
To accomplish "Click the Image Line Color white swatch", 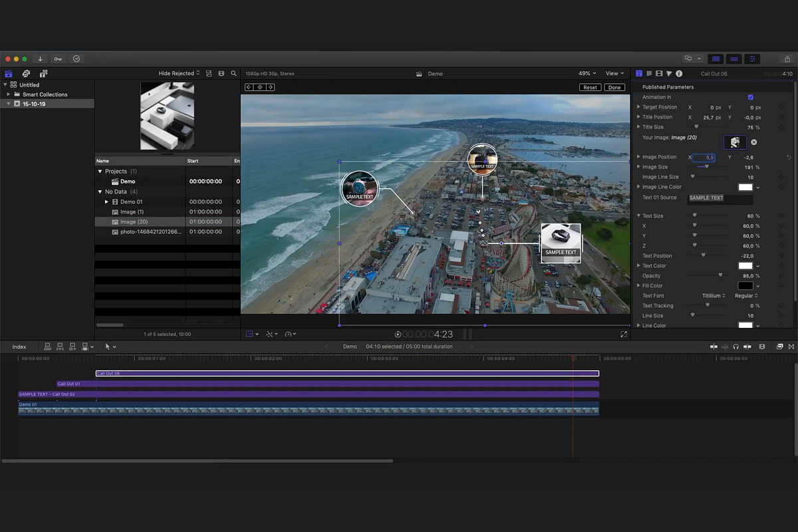I will click(745, 188).
